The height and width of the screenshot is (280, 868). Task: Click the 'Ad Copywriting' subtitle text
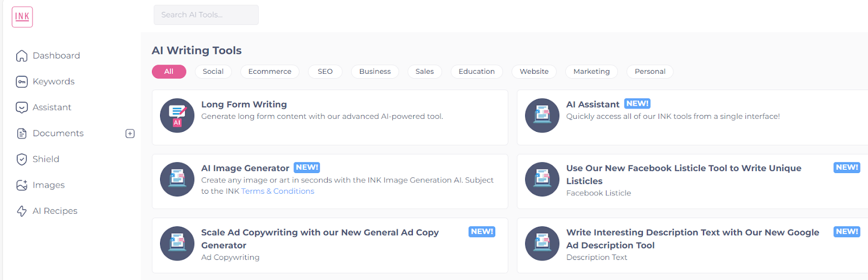click(x=231, y=257)
